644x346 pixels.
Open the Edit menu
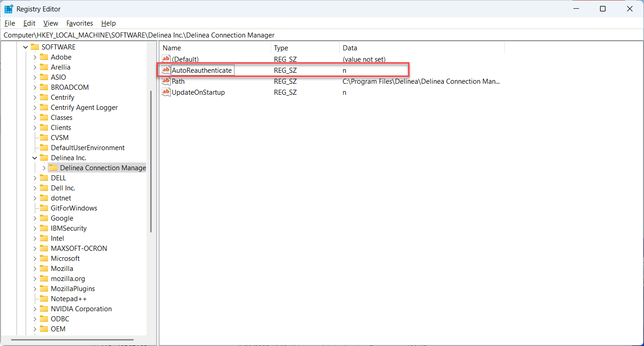pyautogui.click(x=29, y=23)
